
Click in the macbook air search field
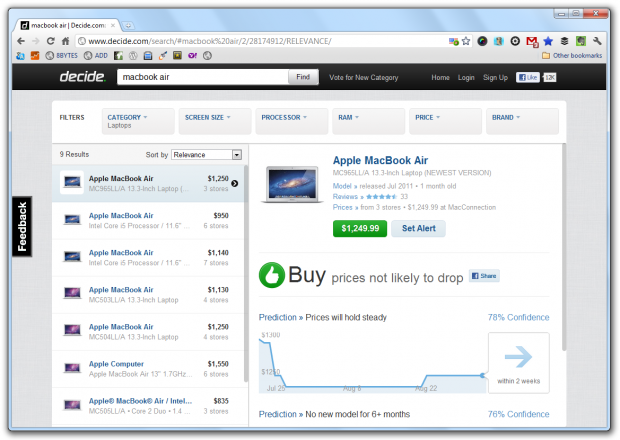202,77
